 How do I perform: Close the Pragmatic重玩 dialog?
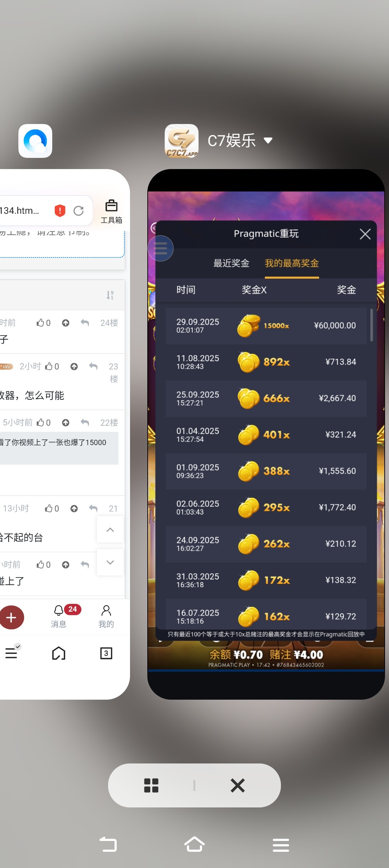pyautogui.click(x=365, y=234)
